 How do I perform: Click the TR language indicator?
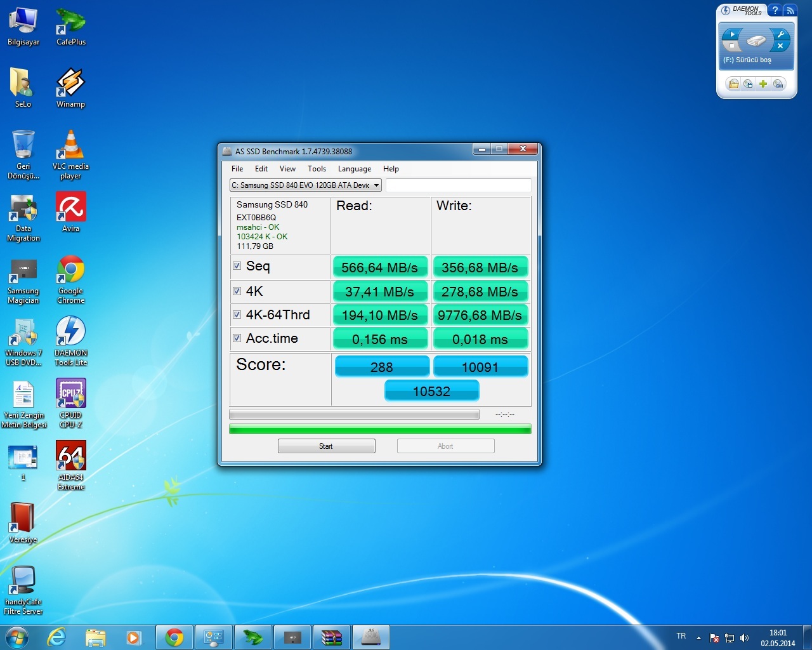[681, 636]
